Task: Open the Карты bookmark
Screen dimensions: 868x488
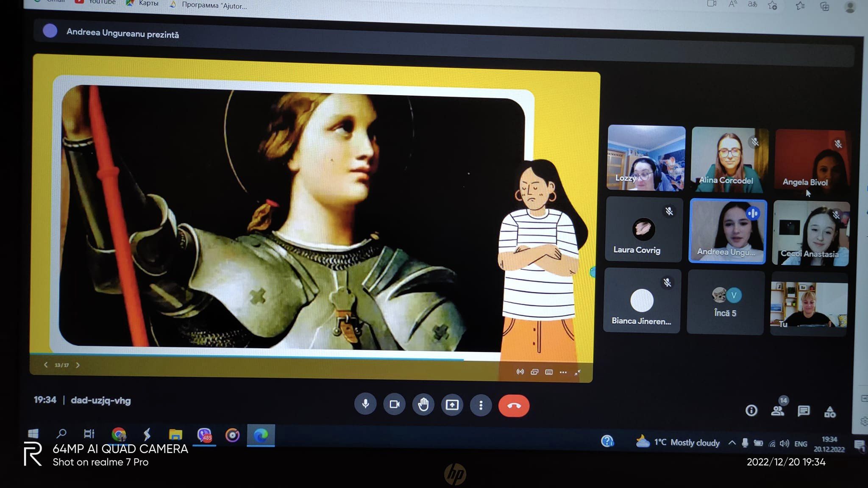Action: coord(143,3)
